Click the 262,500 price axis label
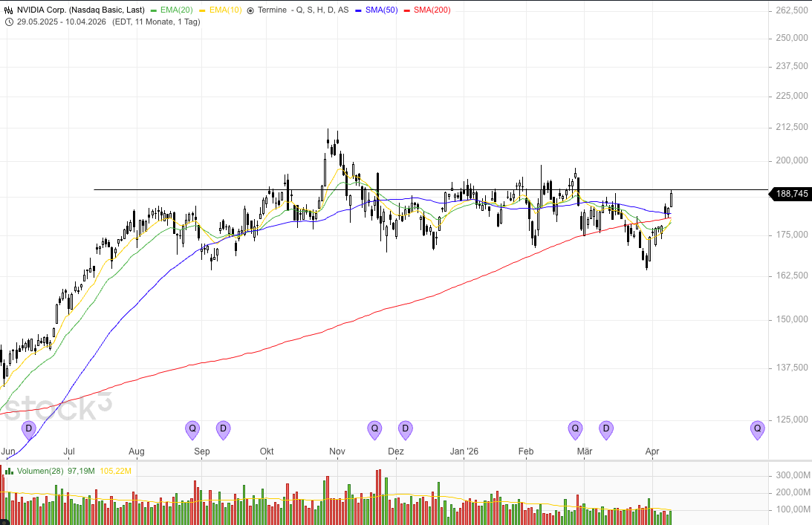This screenshot has height=525, width=812. point(792,10)
